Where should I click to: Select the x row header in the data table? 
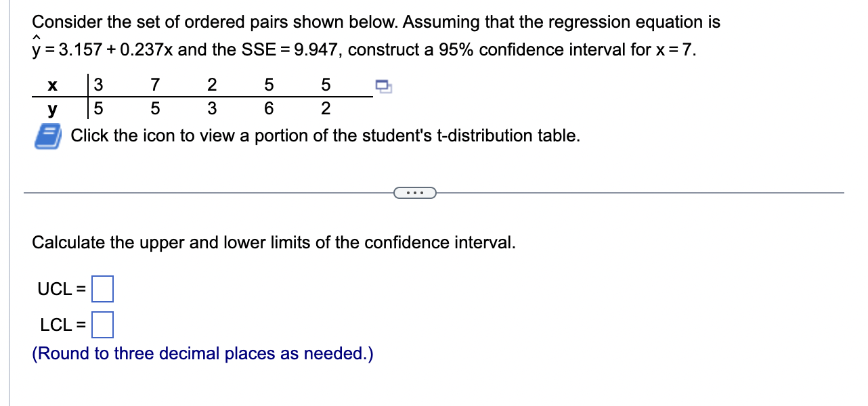(53, 85)
